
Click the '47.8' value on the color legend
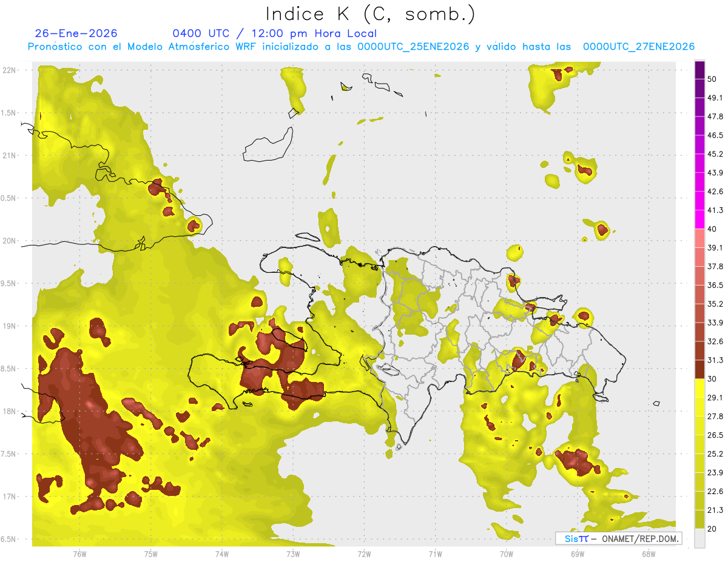point(715,116)
